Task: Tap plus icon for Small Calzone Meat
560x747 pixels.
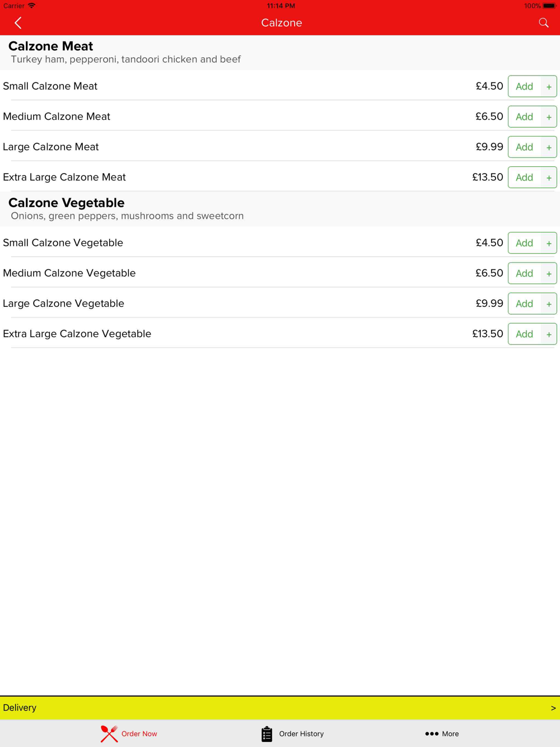Action: (549, 87)
